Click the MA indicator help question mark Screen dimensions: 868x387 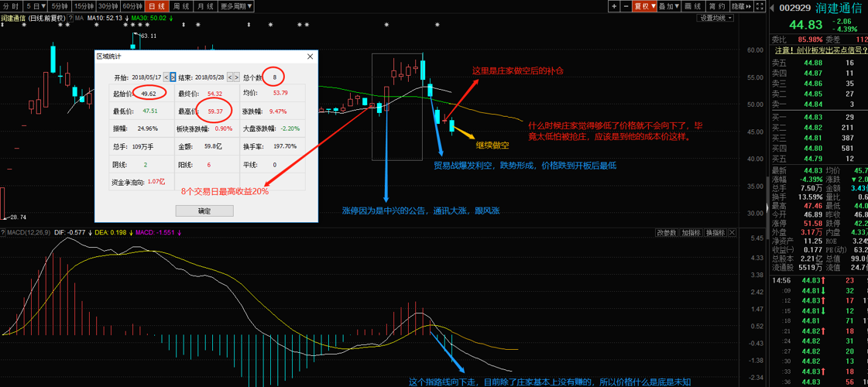coord(71,18)
